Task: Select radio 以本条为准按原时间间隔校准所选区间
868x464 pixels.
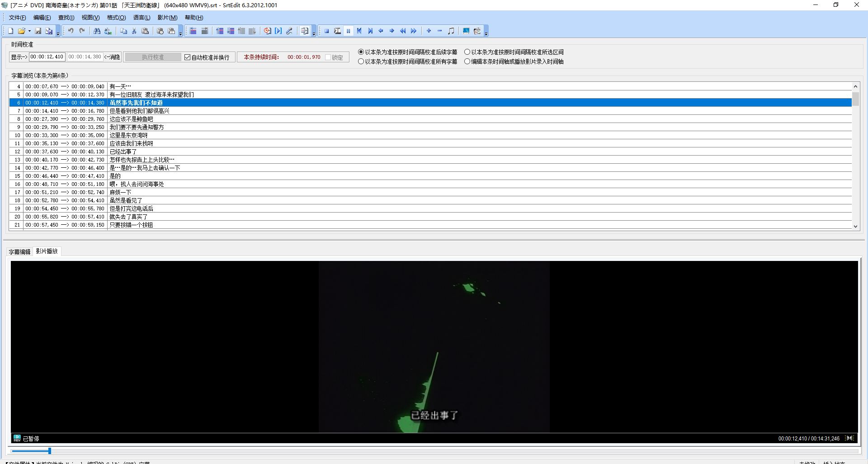Action: coord(467,52)
